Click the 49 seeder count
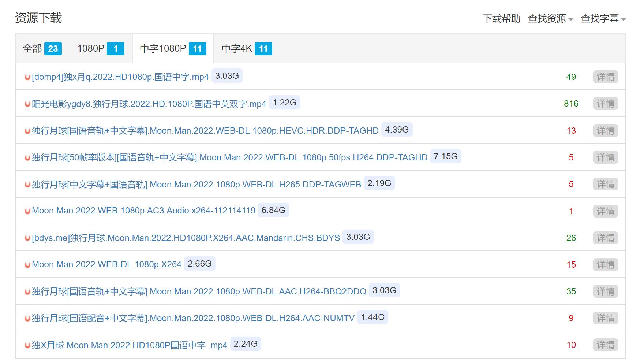The height and width of the screenshot is (364, 644). pyautogui.click(x=571, y=77)
